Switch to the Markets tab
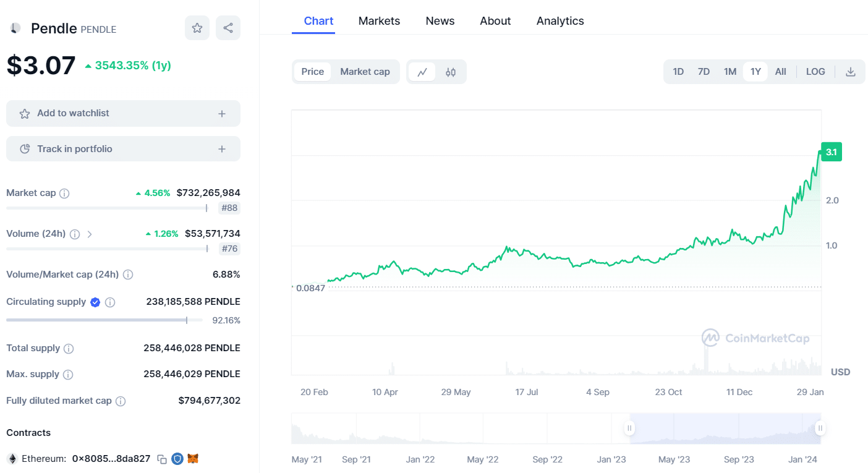868x473 pixels. point(379,20)
